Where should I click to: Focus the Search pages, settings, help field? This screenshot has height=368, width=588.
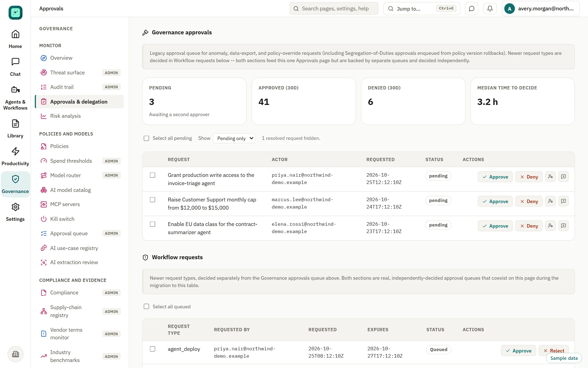click(x=334, y=9)
